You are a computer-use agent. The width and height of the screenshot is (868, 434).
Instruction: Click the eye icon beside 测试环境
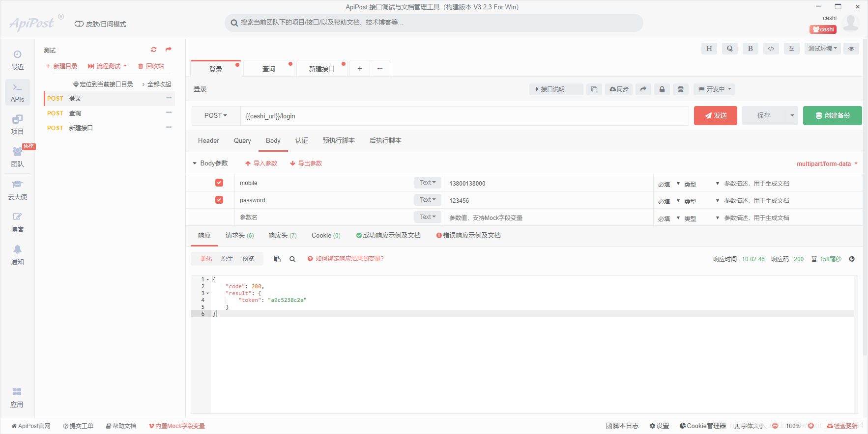pos(851,49)
